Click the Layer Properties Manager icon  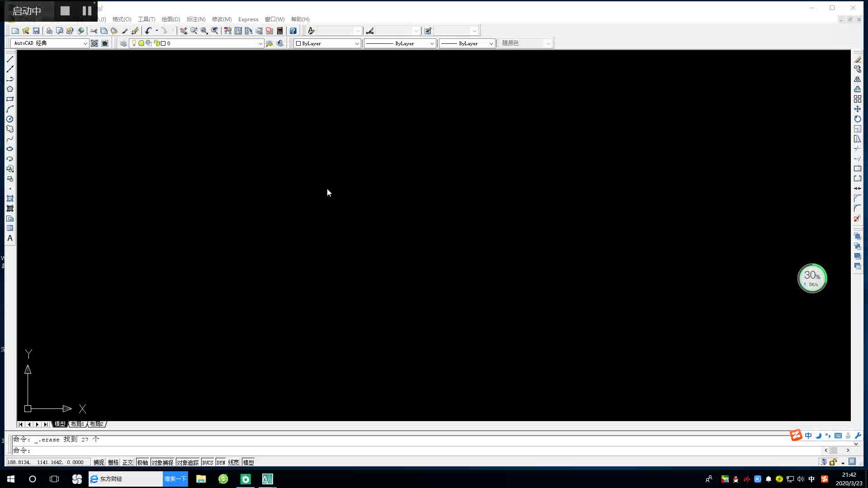[x=123, y=43]
